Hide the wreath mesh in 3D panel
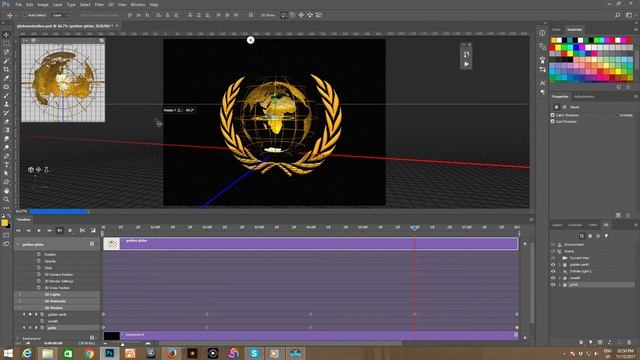 [x=553, y=278]
